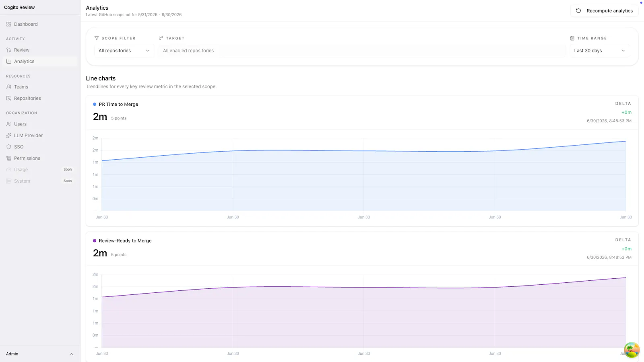Click the target branch icon
Image resolution: width=644 pixels, height=362 pixels.
[x=161, y=38]
